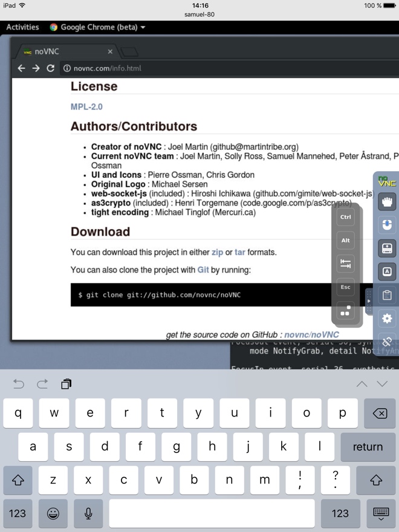Click the Authors/Contributors heading
This screenshot has width=399, height=532.
click(x=134, y=126)
